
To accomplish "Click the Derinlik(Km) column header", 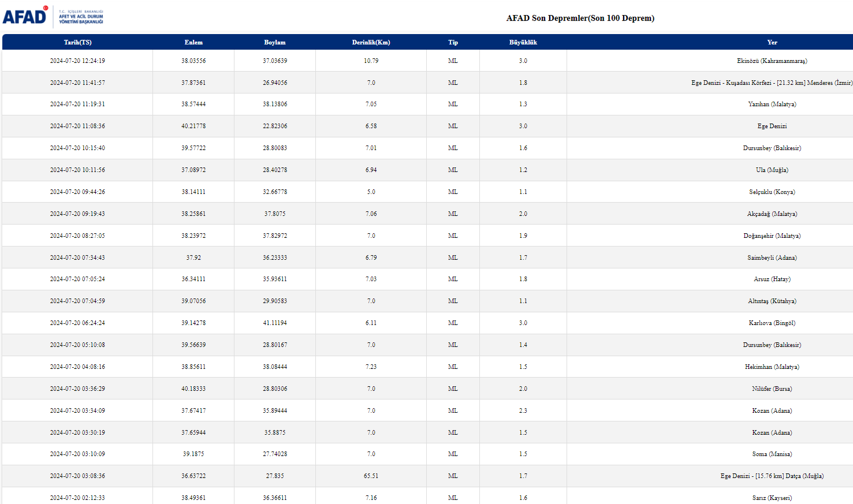I will 371,42.
